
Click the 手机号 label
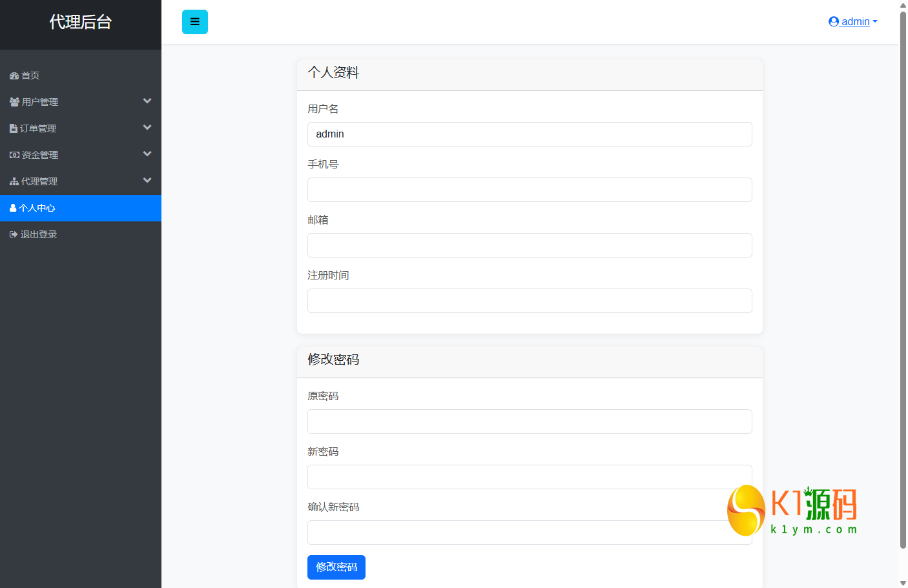323,165
